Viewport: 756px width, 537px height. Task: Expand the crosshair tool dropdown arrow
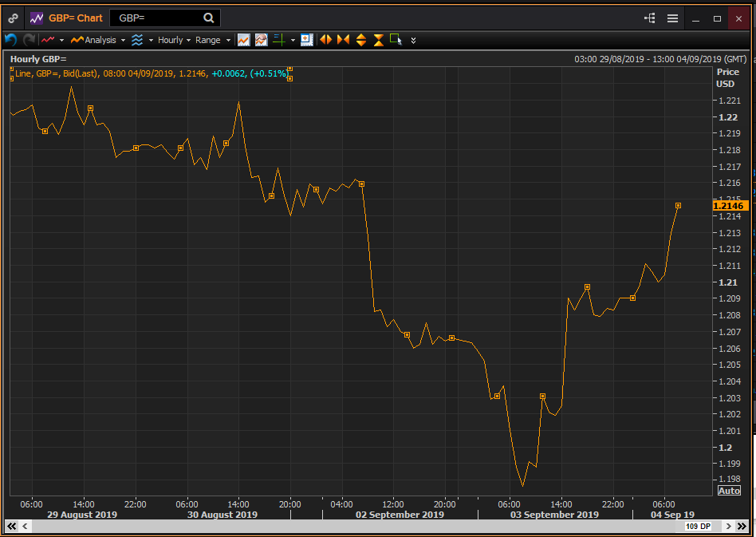coord(293,40)
